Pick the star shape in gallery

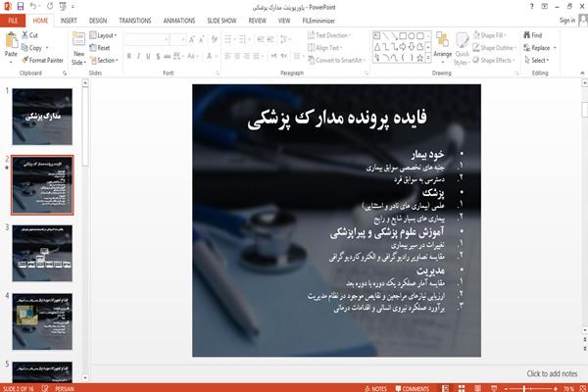(420, 58)
